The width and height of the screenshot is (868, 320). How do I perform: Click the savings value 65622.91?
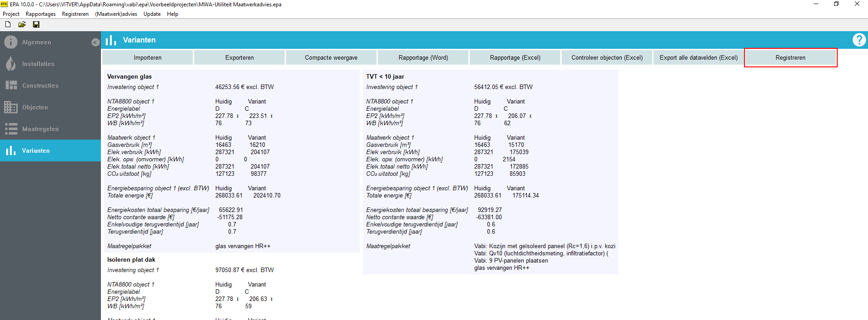(x=231, y=210)
